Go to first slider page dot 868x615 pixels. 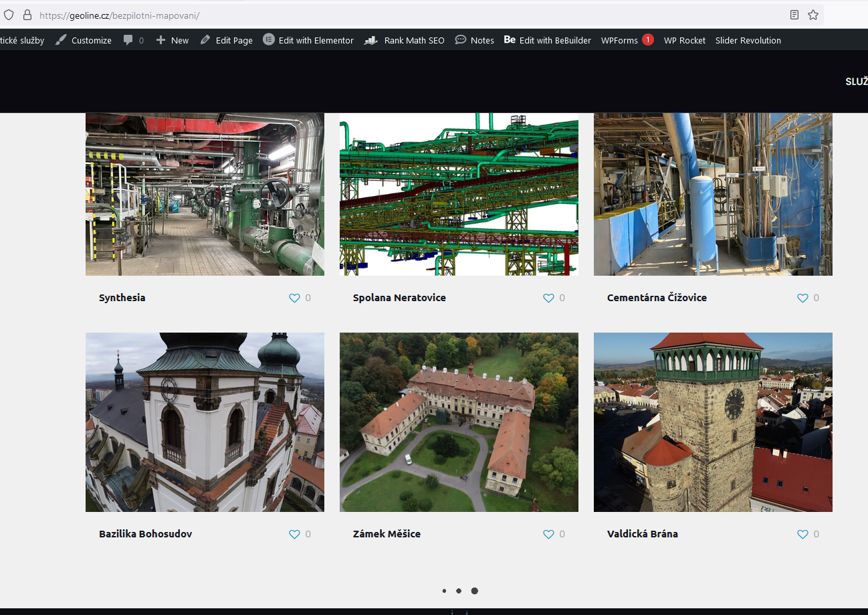[x=444, y=591]
